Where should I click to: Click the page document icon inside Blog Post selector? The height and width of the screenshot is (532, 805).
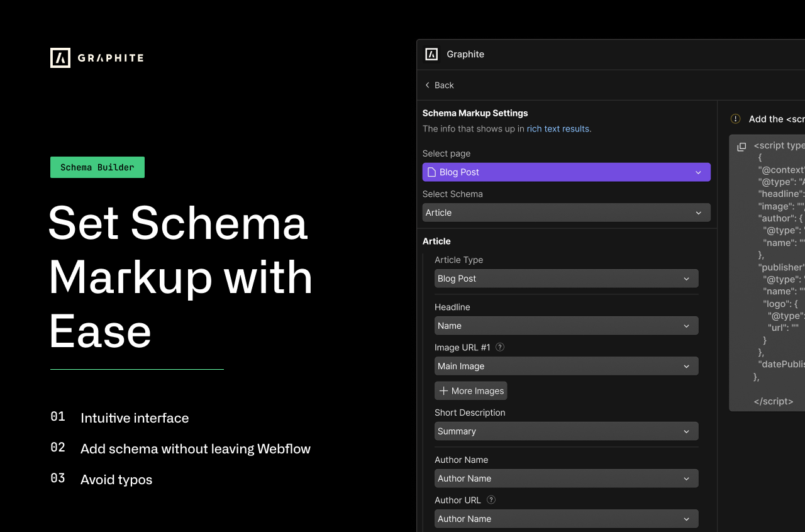[431, 172]
